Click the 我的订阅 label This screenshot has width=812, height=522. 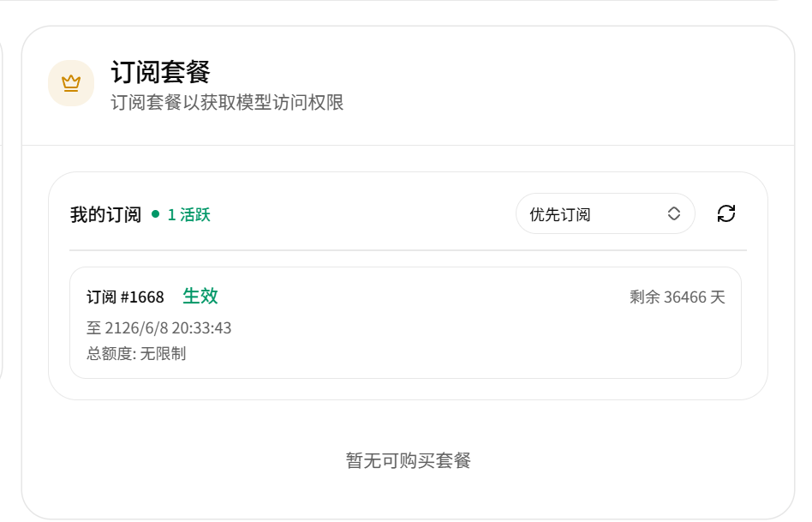[105, 214]
